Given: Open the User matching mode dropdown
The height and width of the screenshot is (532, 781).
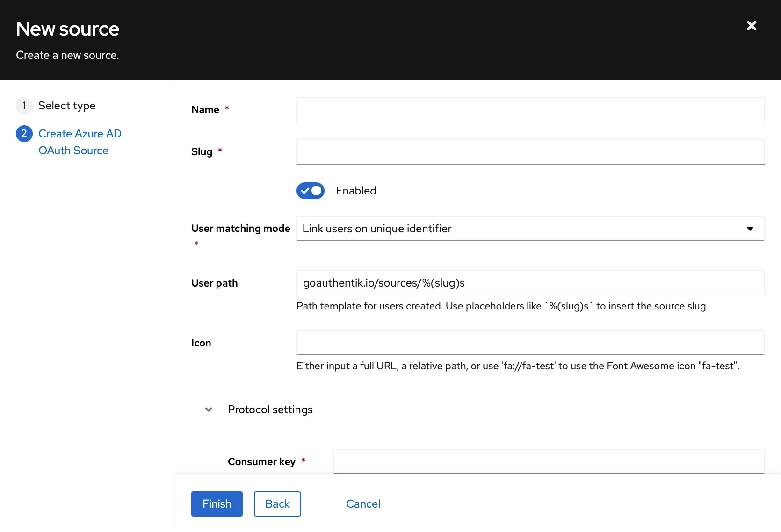Looking at the screenshot, I should [530, 229].
